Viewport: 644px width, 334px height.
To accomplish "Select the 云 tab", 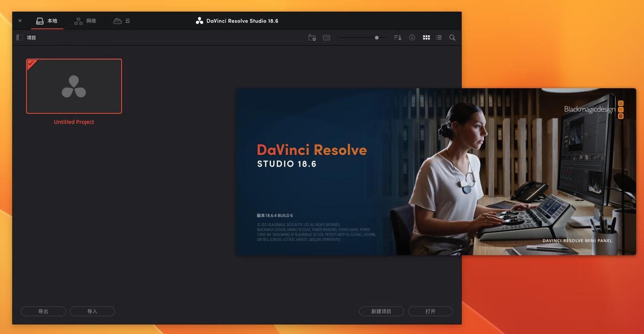I will 127,21.
